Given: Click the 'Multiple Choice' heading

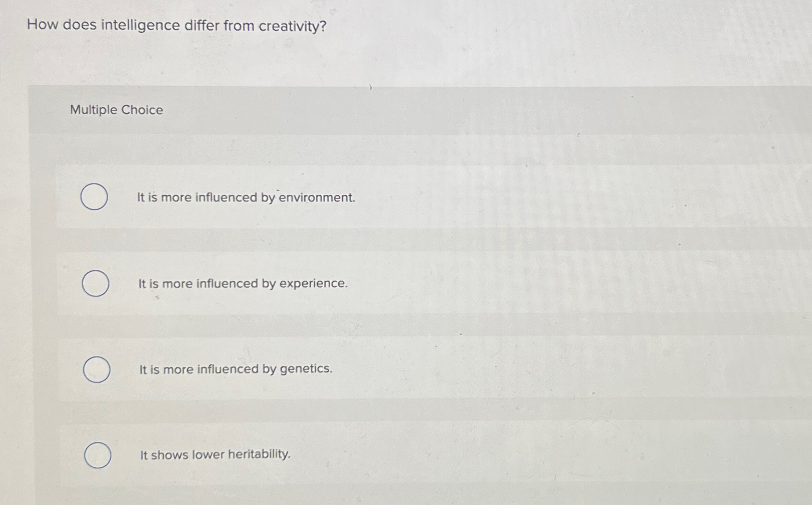Looking at the screenshot, I should tap(115, 110).
